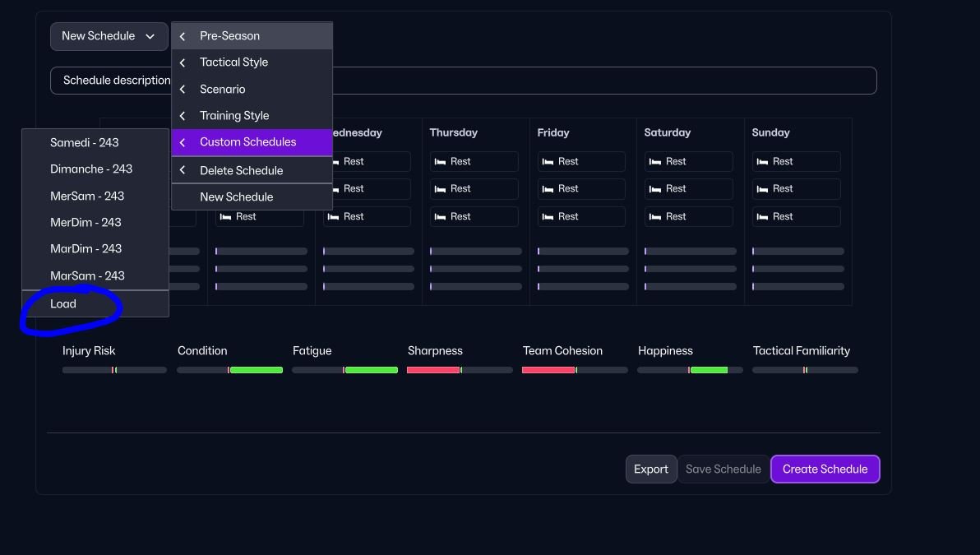Click the Sunday column header
This screenshot has height=555, width=980.
770,132
